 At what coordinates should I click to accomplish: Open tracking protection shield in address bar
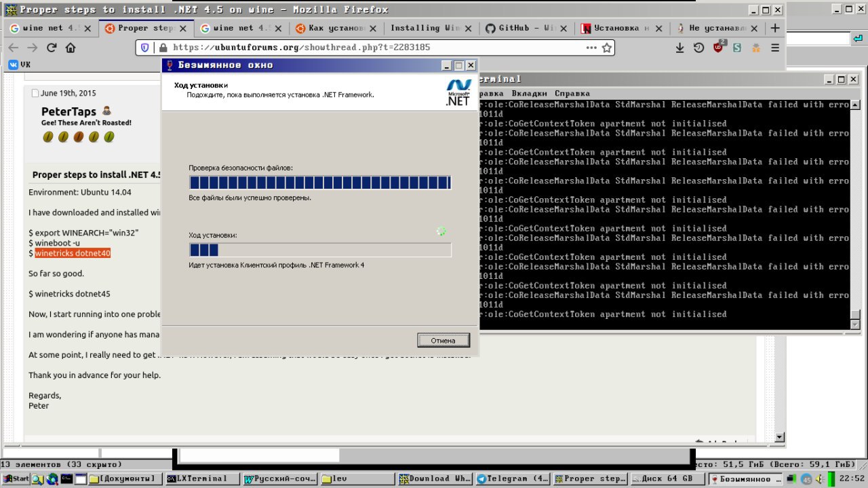pyautogui.click(x=144, y=48)
